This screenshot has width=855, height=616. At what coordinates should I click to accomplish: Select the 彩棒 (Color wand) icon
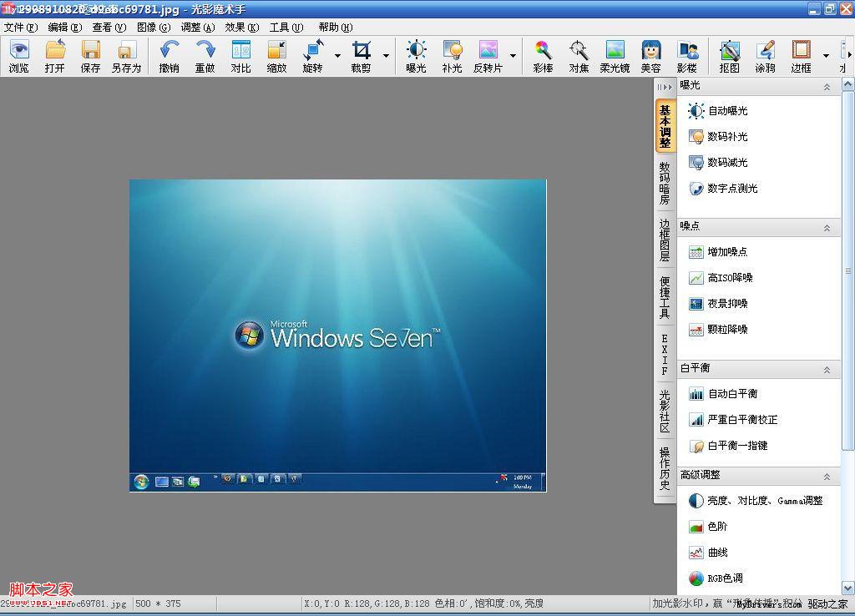click(543, 56)
